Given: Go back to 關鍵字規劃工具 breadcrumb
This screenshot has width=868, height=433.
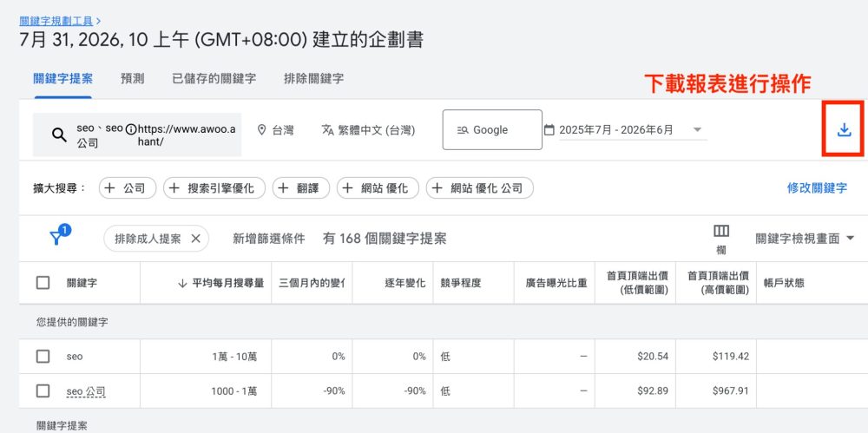Looking at the screenshot, I should click(x=57, y=21).
